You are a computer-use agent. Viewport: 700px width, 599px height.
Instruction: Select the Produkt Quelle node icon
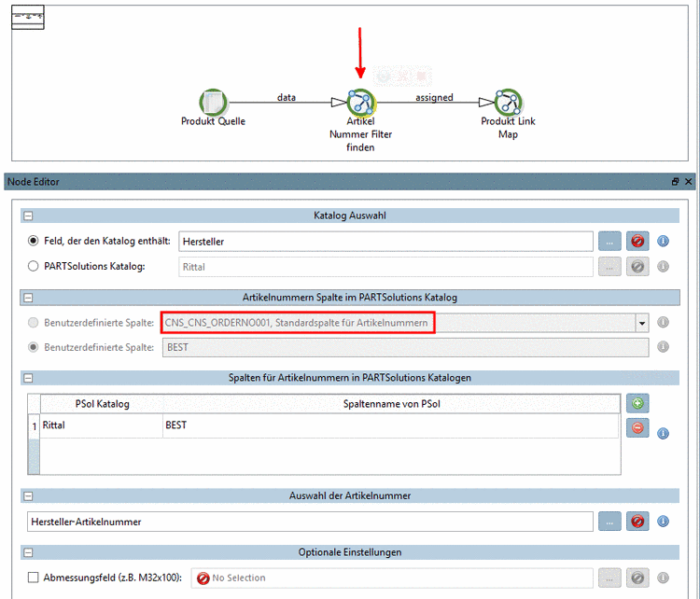(x=214, y=102)
